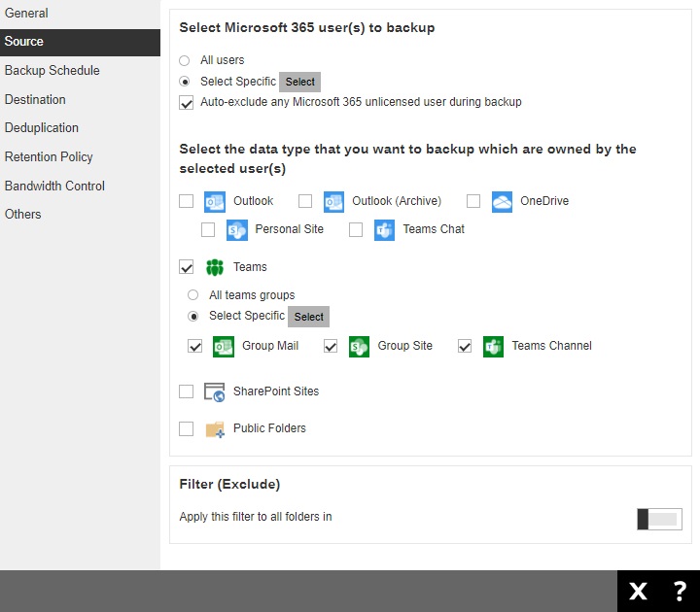Enable the Outlook checkbox

tap(186, 201)
